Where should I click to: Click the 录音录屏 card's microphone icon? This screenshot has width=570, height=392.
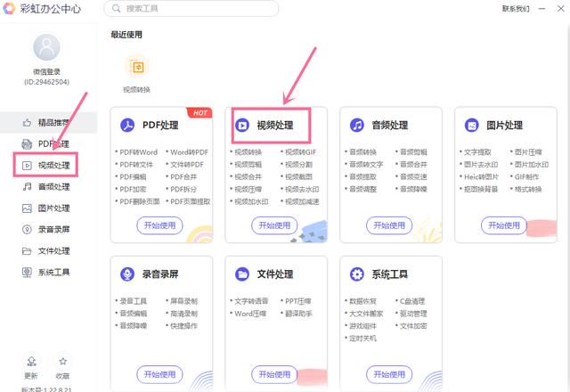click(127, 274)
